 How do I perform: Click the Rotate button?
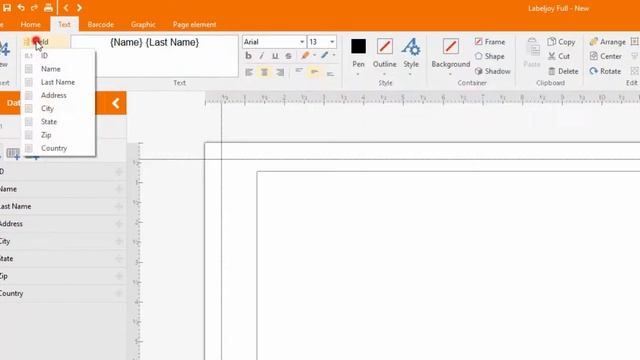click(605, 71)
